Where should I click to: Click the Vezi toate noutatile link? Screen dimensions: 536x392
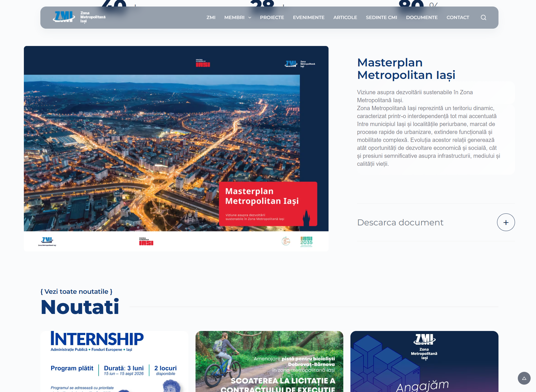76,292
